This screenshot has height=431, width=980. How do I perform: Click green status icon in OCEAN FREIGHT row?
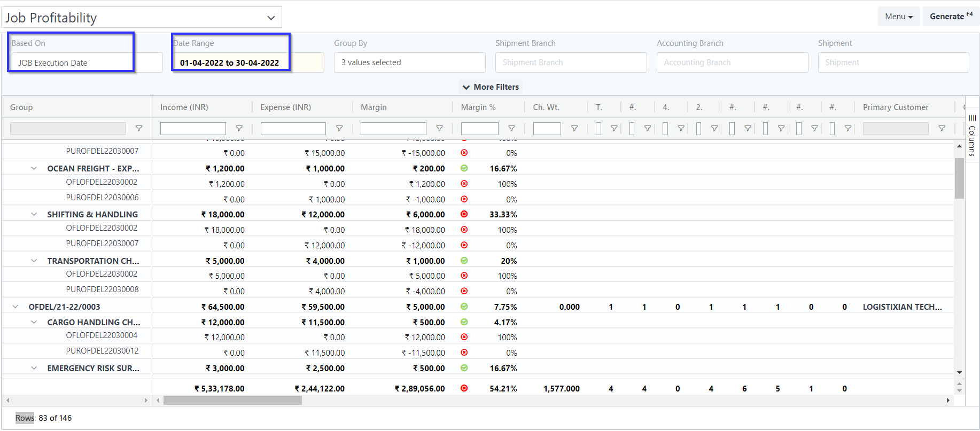click(x=464, y=168)
